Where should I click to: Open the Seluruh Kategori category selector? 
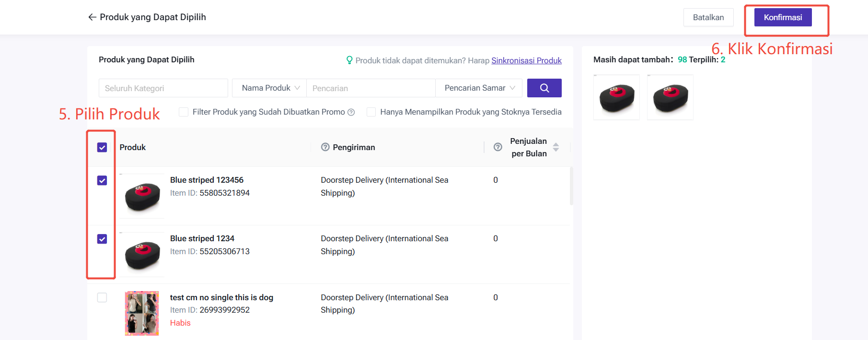click(x=163, y=88)
